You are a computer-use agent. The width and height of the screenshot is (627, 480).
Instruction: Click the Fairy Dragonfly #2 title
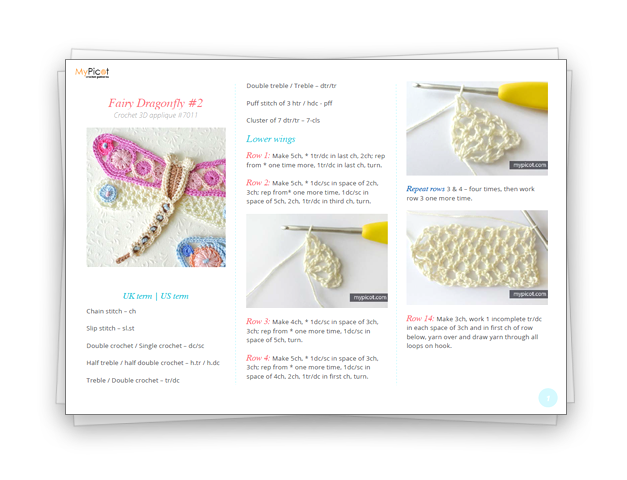[156, 103]
